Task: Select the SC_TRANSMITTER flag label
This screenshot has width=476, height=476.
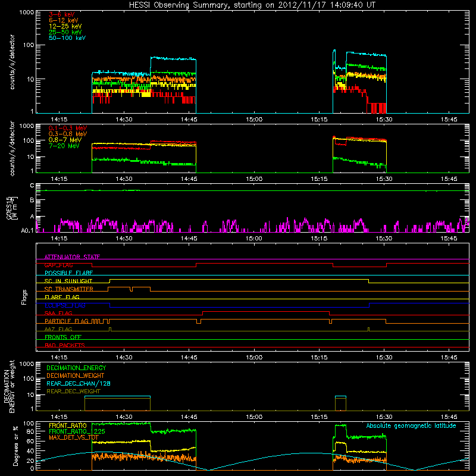Action: pos(69,289)
